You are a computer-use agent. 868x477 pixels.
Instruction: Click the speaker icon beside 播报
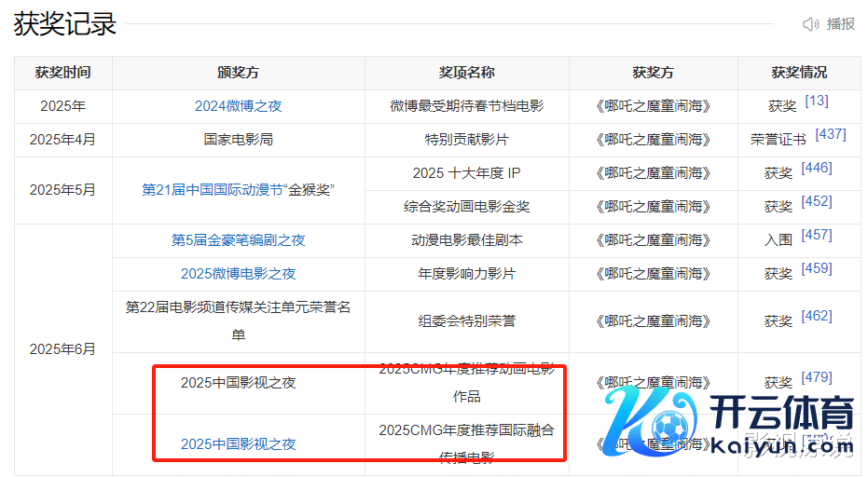(811, 24)
